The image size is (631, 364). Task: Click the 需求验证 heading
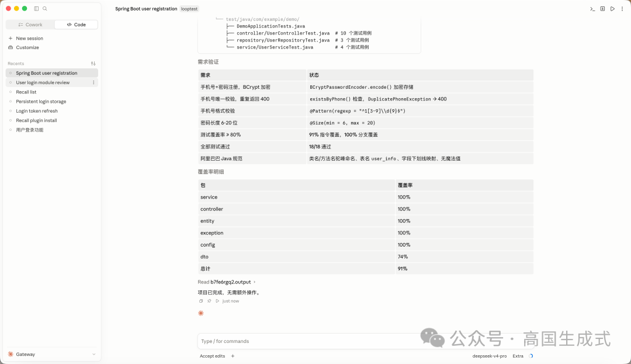208,62
